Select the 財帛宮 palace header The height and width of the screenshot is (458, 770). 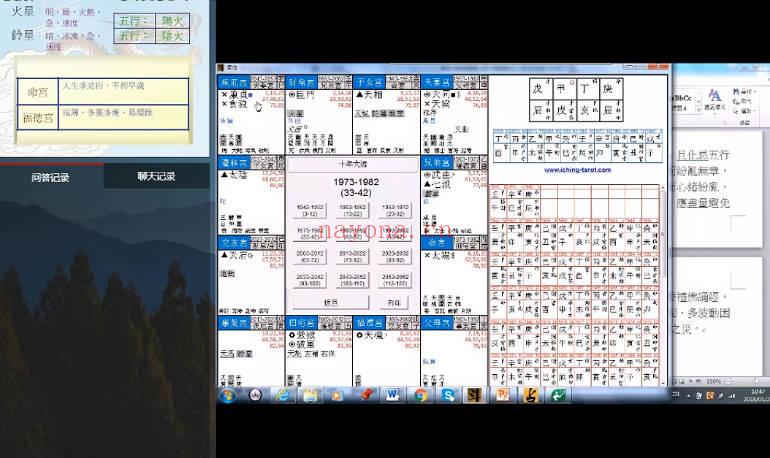(x=302, y=82)
